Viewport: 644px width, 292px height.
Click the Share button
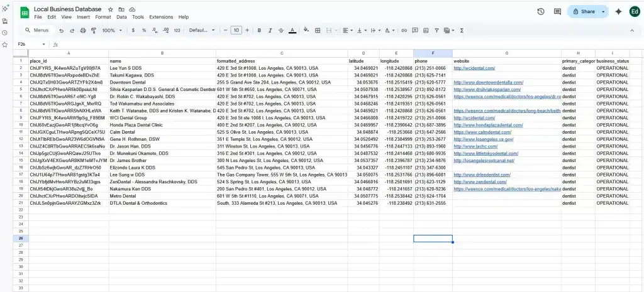(x=583, y=11)
